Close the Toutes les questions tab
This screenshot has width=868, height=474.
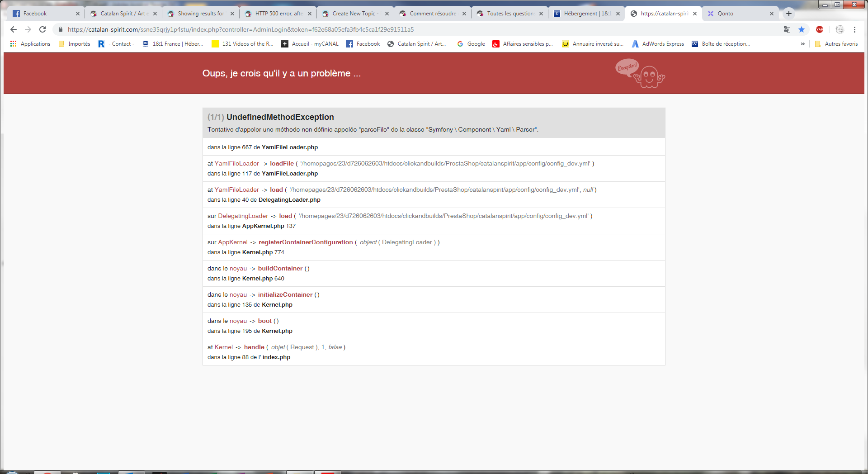(x=541, y=14)
